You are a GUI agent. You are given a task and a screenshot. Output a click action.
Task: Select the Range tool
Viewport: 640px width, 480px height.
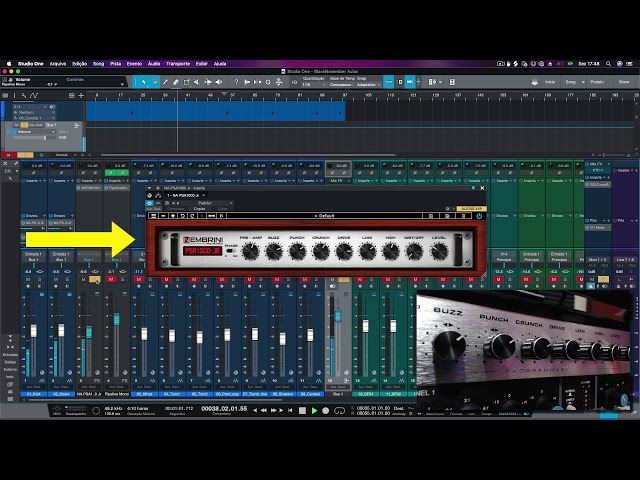click(154, 82)
